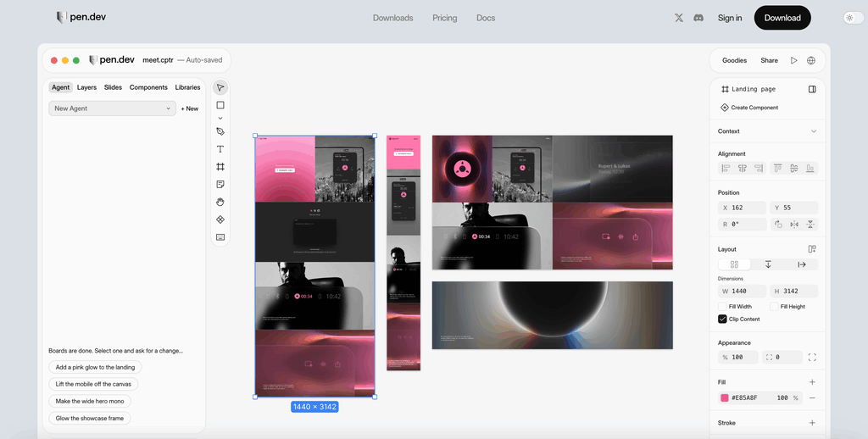Image resolution: width=868 pixels, height=439 pixels.
Task: Select the Pen tool
Action: [x=220, y=131]
